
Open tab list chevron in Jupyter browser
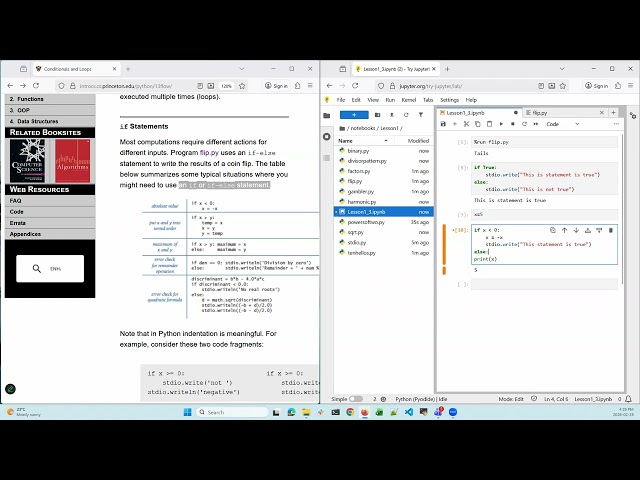[562, 69]
